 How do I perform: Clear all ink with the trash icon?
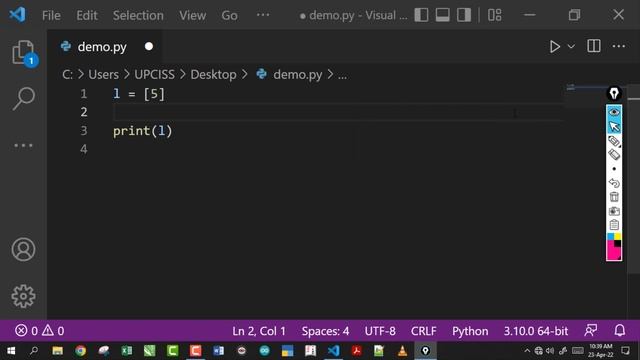[614, 197]
